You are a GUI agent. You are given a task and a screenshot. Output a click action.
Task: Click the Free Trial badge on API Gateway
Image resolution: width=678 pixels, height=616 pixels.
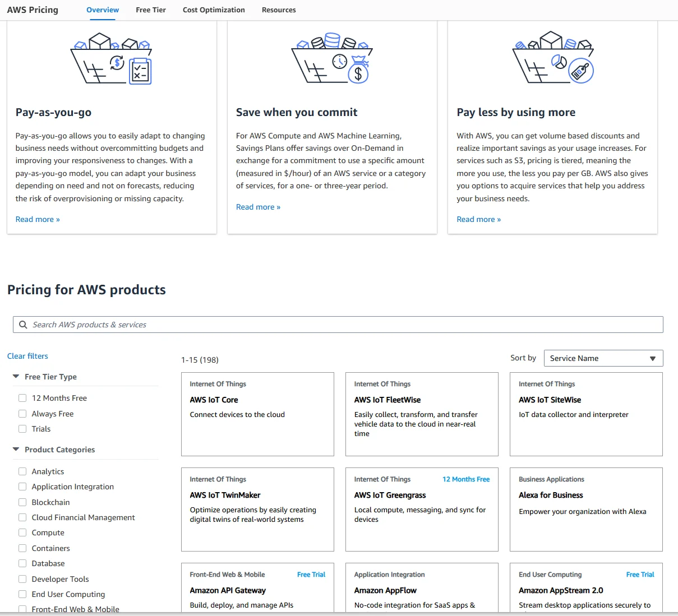tap(311, 575)
